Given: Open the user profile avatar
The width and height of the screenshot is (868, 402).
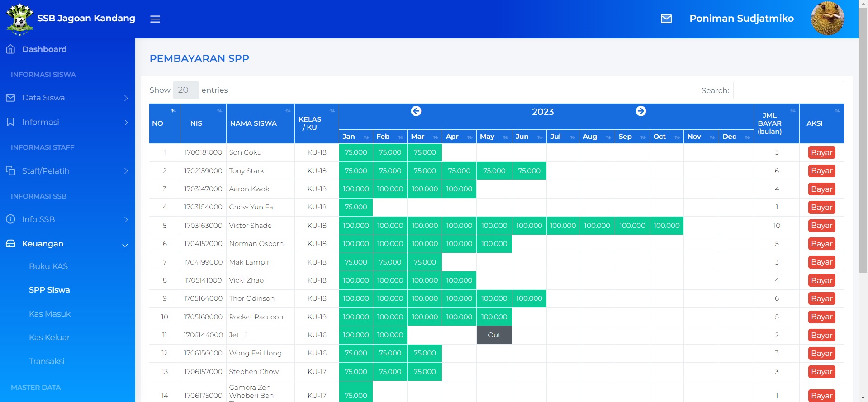Looking at the screenshot, I should pos(827,19).
